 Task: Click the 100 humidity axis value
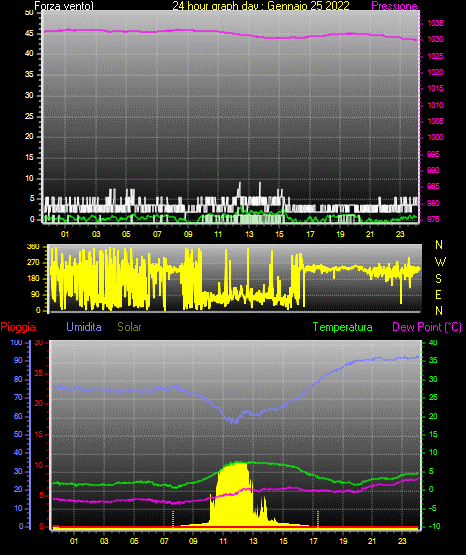point(16,343)
